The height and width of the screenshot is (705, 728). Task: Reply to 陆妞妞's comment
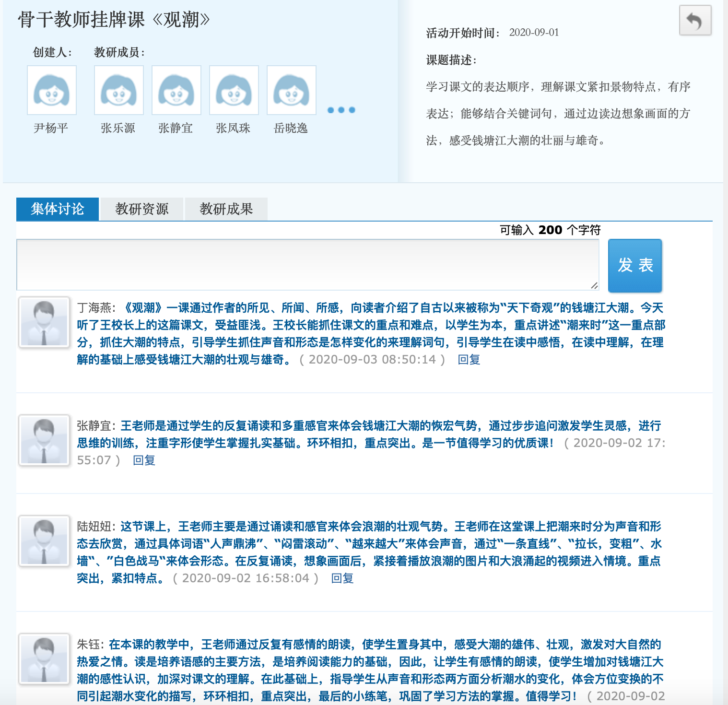point(342,578)
